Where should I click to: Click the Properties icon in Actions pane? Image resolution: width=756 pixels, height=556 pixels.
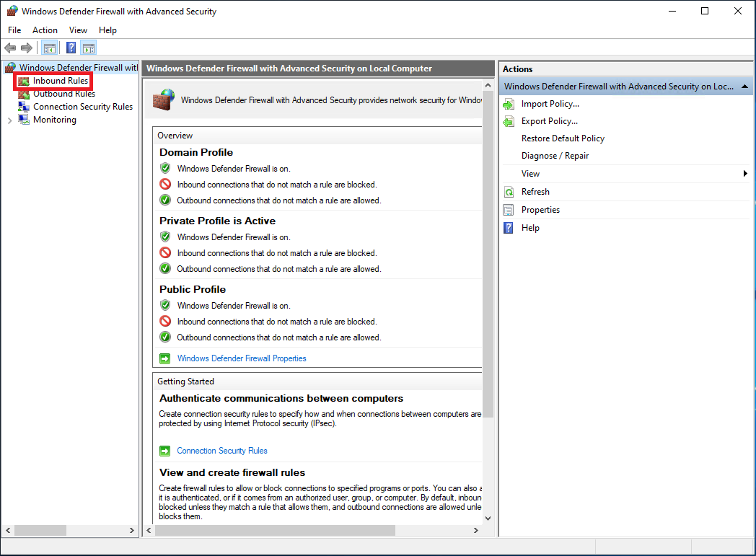[509, 210]
